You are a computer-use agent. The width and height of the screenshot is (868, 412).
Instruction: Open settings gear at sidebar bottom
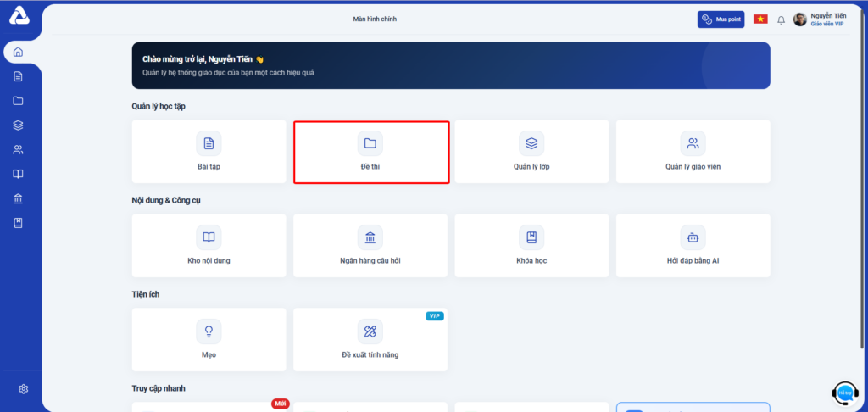click(23, 389)
